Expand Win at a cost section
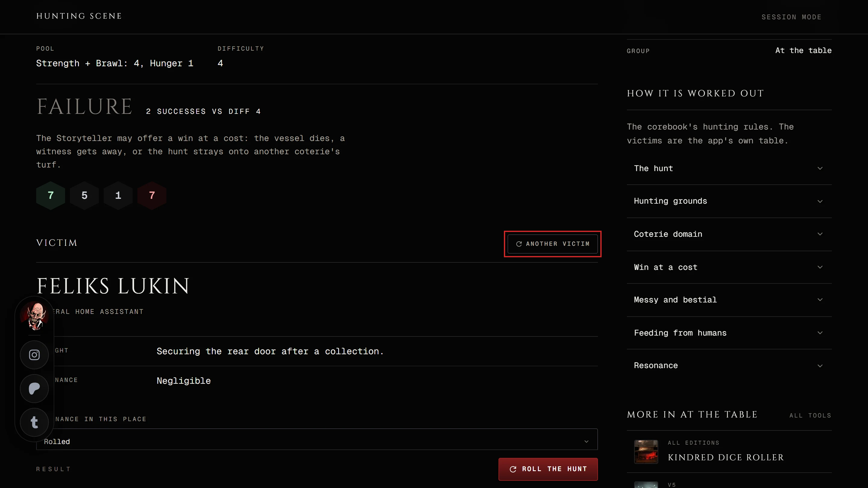 (x=729, y=267)
